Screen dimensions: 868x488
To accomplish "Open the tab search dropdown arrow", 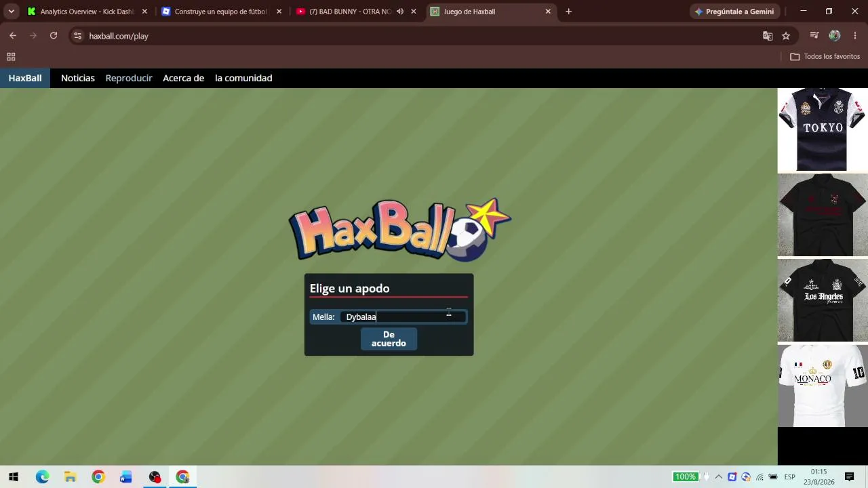I will (12, 12).
